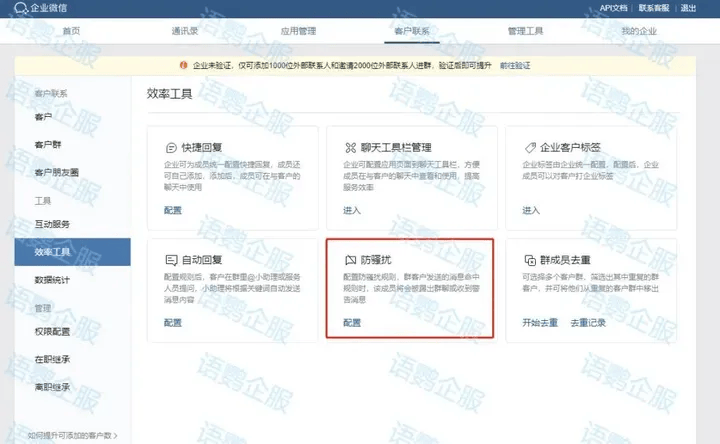
Task: Go to the 我的企业 tab
Action: pos(638,32)
